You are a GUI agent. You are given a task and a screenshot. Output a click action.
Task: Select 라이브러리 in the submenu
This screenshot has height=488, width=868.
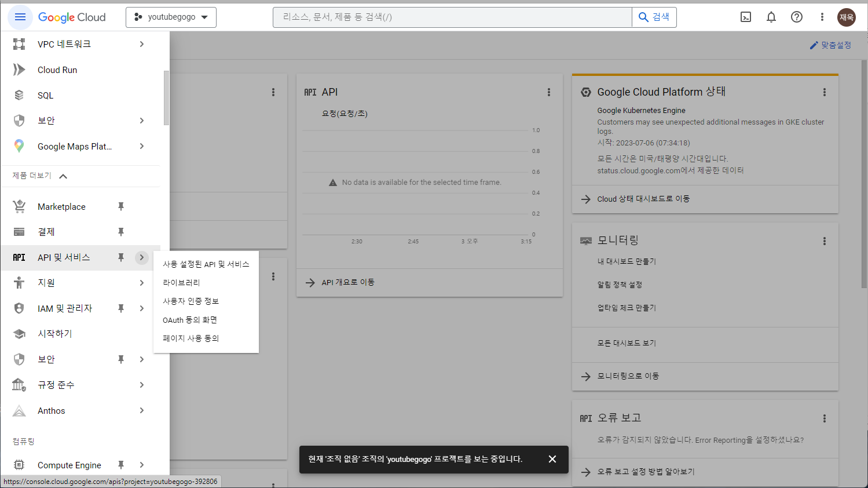206,283
